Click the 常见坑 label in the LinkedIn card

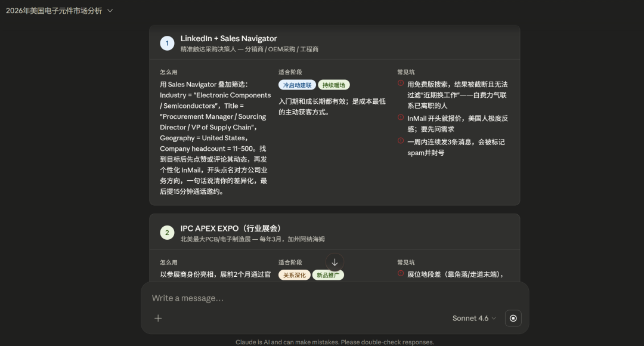pos(406,72)
